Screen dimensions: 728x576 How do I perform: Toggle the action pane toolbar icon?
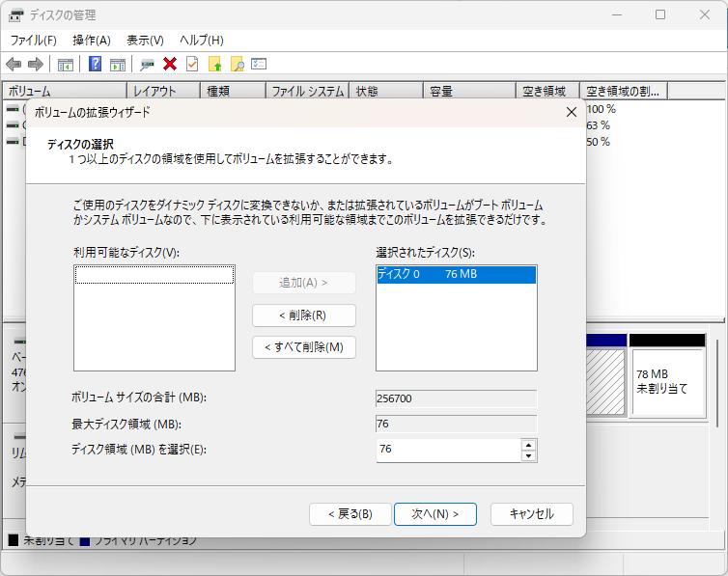(x=118, y=65)
